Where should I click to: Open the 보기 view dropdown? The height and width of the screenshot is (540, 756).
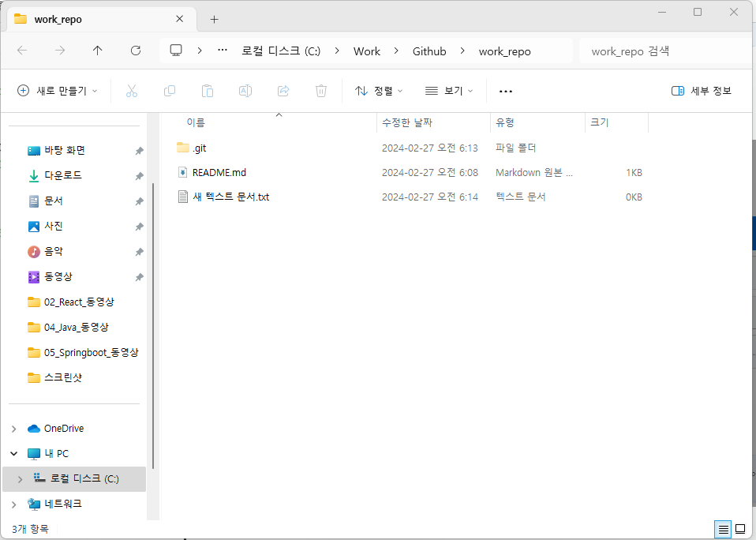point(449,91)
